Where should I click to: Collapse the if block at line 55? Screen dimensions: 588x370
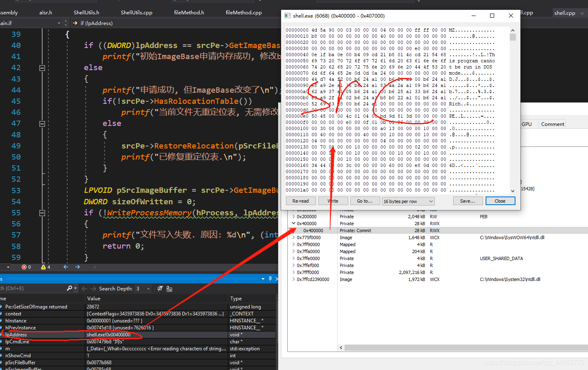click(x=42, y=213)
